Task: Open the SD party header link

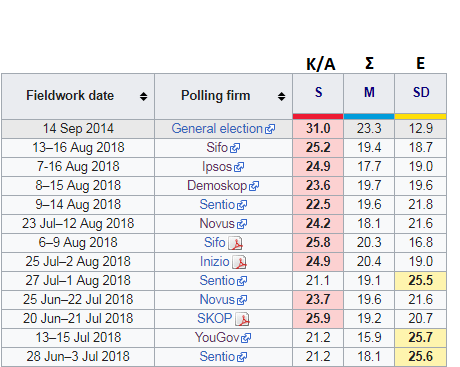Action: (x=421, y=92)
